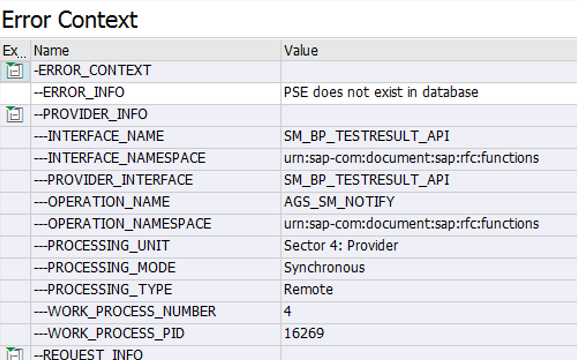Image resolution: width=577 pixels, height=360 pixels.
Task: Select the --ERROR_INFO row name
Action: [79, 92]
